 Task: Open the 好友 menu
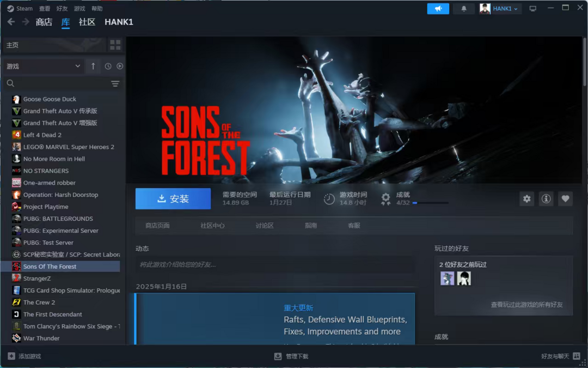[x=62, y=9]
